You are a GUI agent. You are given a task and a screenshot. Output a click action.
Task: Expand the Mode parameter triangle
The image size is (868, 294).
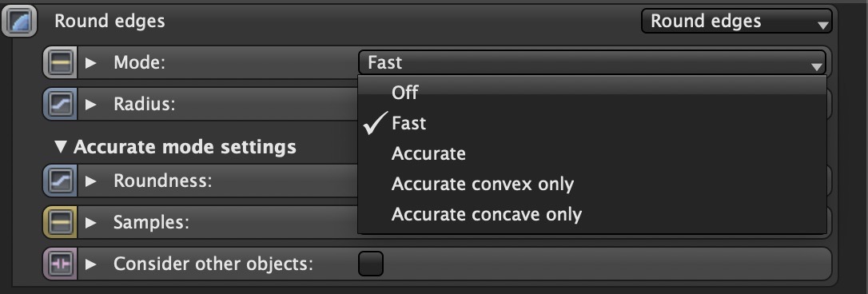[x=91, y=62]
